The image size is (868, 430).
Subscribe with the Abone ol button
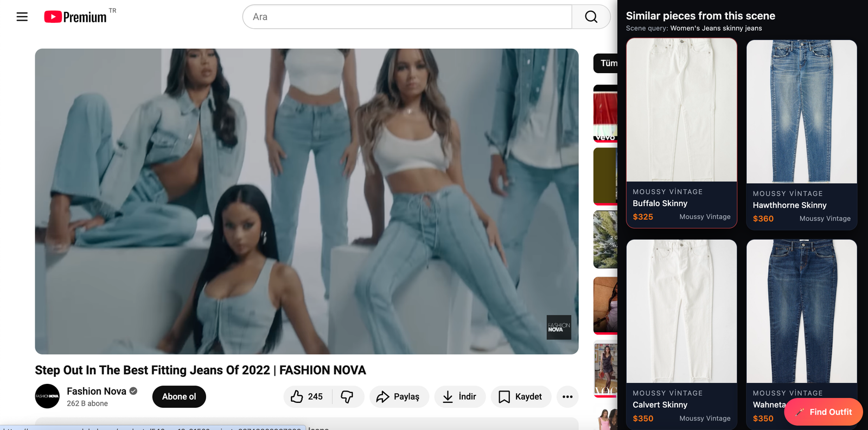pyautogui.click(x=179, y=396)
